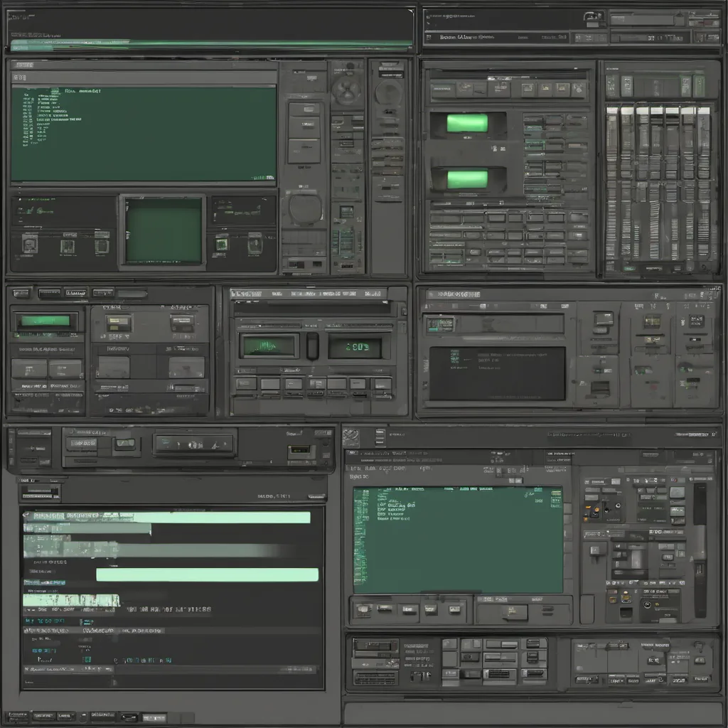
Task: Select the first tab above the small green LCD panel
Action: pos(21,293)
